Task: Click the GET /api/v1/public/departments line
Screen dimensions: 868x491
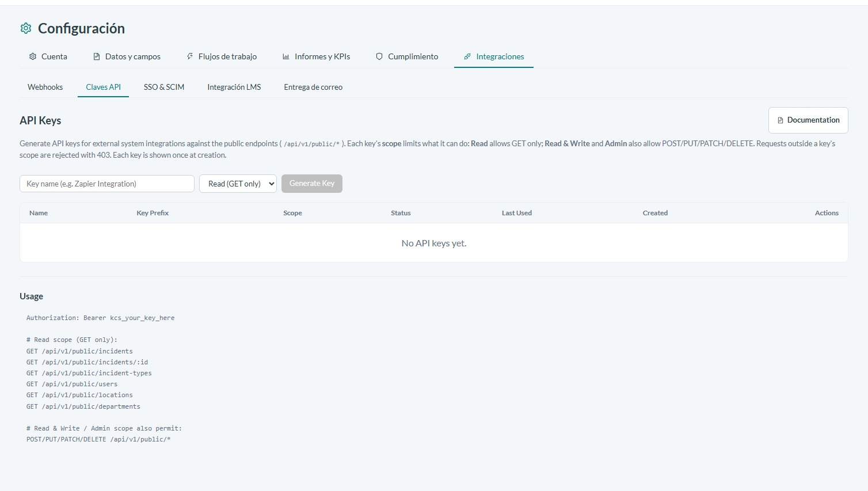Action: [x=83, y=406]
